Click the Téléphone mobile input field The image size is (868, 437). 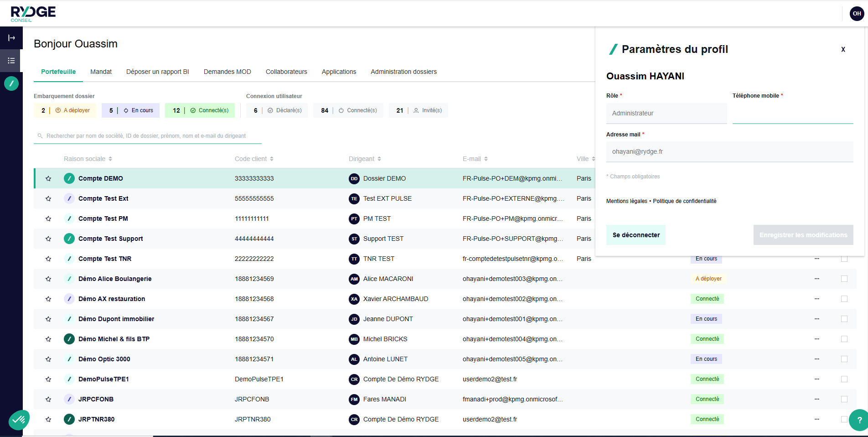792,114
